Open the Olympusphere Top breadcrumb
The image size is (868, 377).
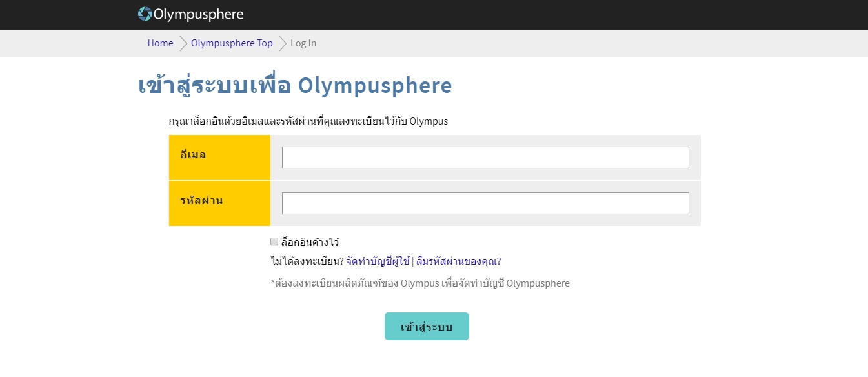click(x=232, y=43)
